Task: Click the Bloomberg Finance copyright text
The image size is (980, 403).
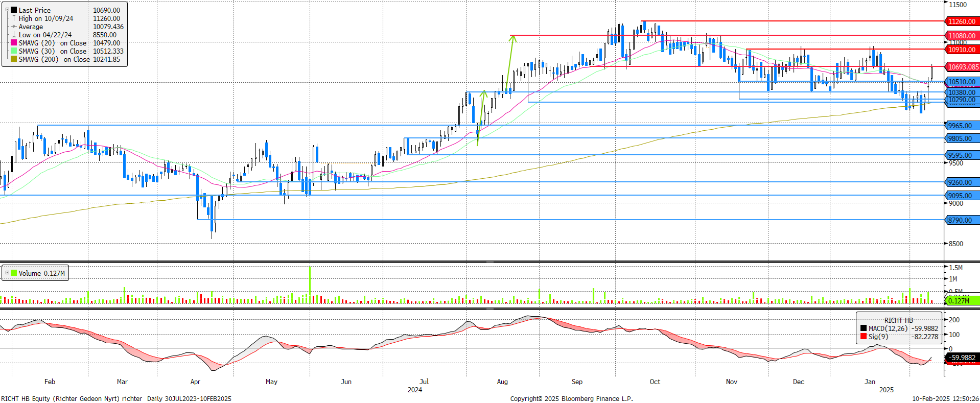Action: click(571, 398)
